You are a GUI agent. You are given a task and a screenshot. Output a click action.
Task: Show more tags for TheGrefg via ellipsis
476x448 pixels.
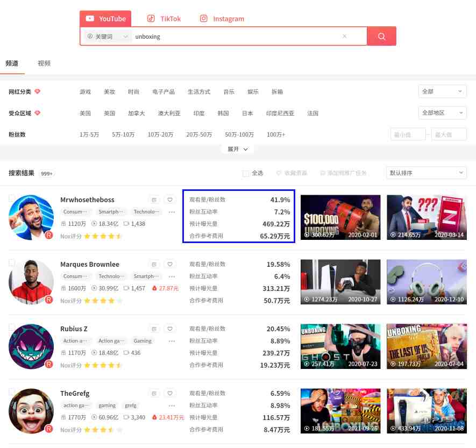coord(172,406)
